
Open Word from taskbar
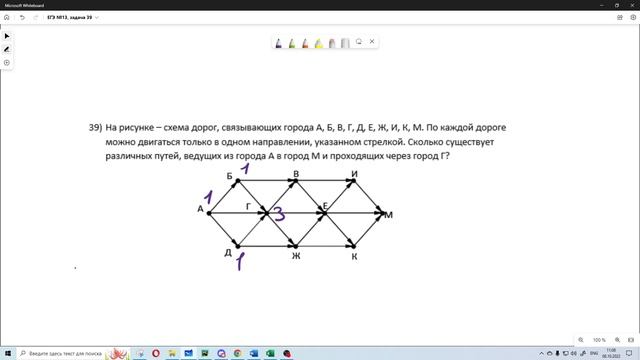(254, 353)
